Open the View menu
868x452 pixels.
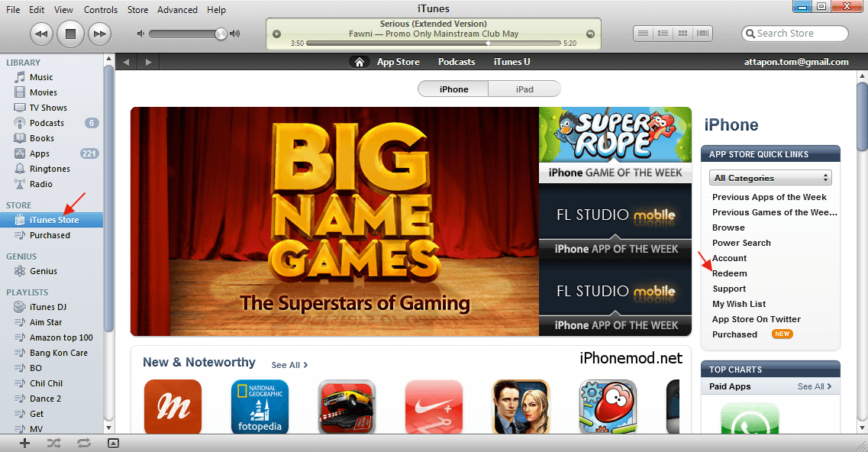tap(63, 9)
